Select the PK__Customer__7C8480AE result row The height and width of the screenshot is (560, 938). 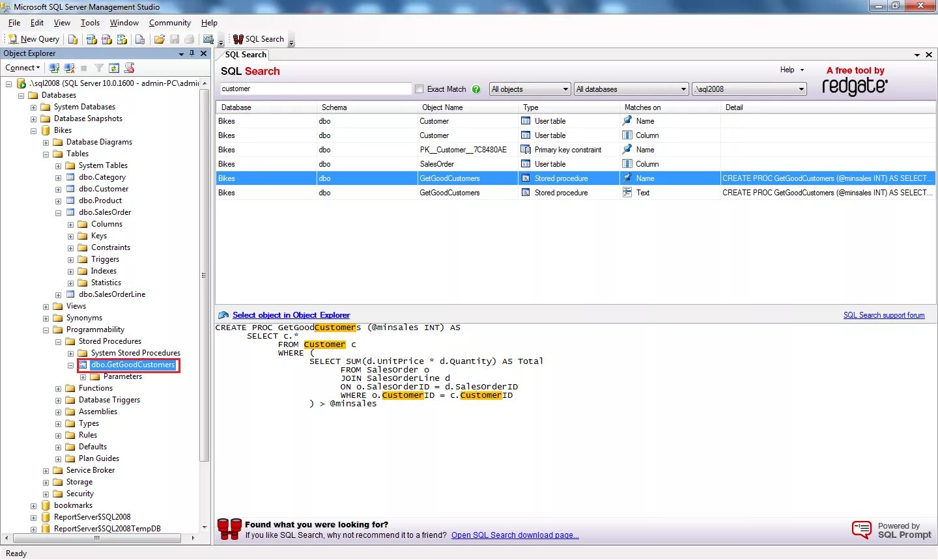click(576, 150)
